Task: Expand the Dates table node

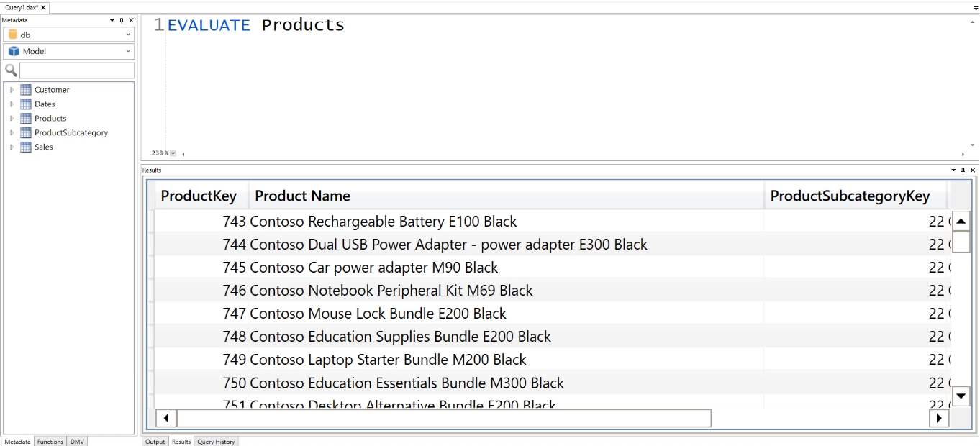Action: pos(12,104)
